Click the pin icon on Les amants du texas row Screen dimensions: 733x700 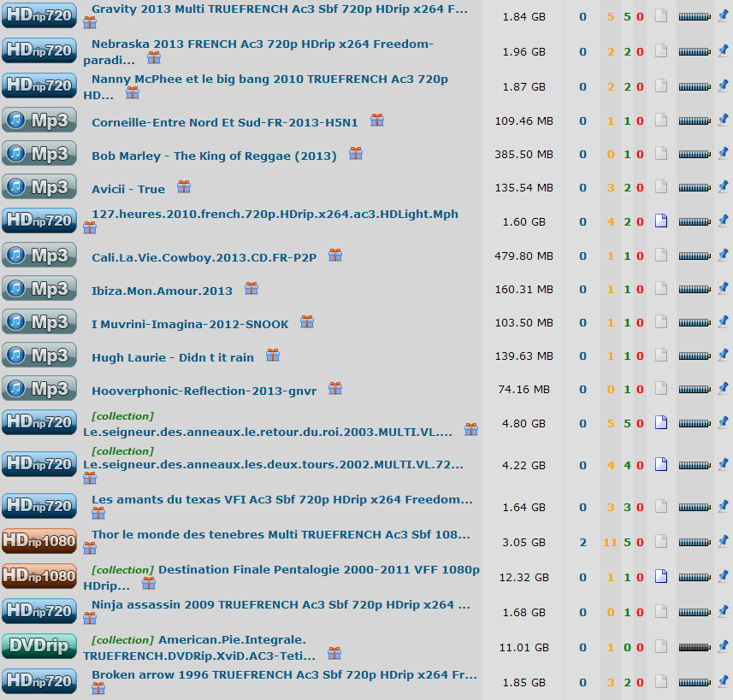[x=724, y=506]
